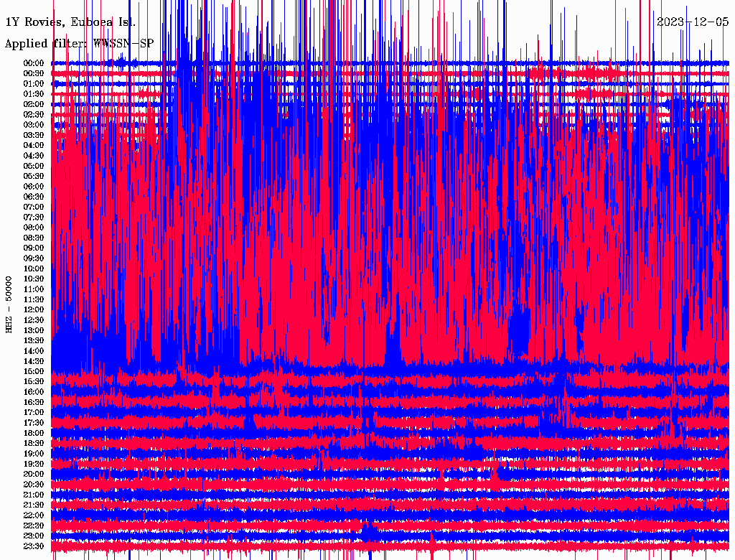
Task: Select the 20:30 time marker
Action: [x=34, y=485]
